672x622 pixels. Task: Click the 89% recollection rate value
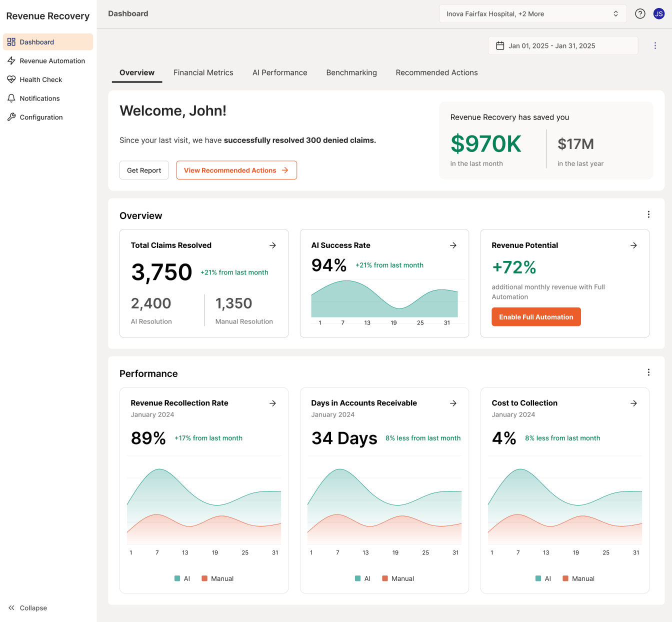[148, 438]
